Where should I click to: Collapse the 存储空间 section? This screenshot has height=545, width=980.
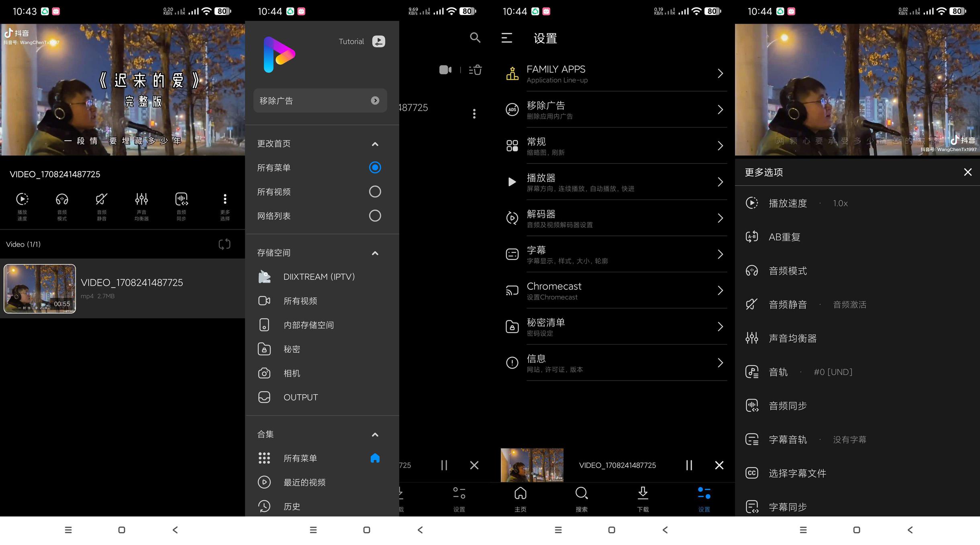(x=375, y=253)
